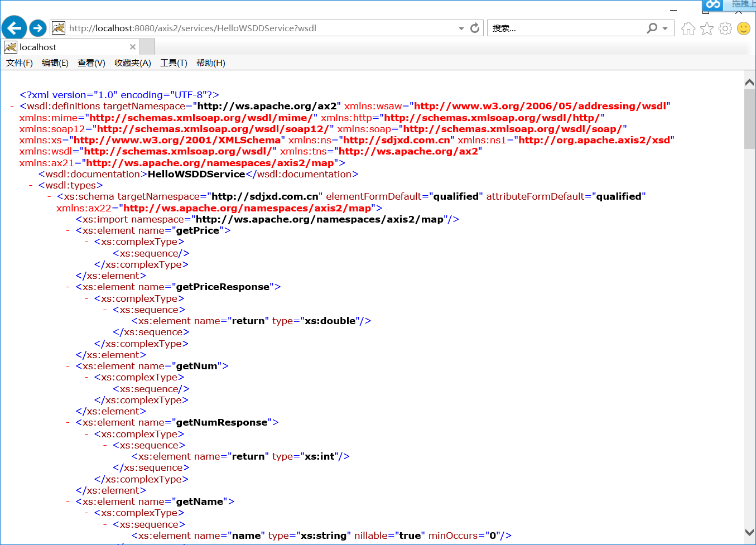
Task: Collapse the getPrice element node
Action: [68, 230]
